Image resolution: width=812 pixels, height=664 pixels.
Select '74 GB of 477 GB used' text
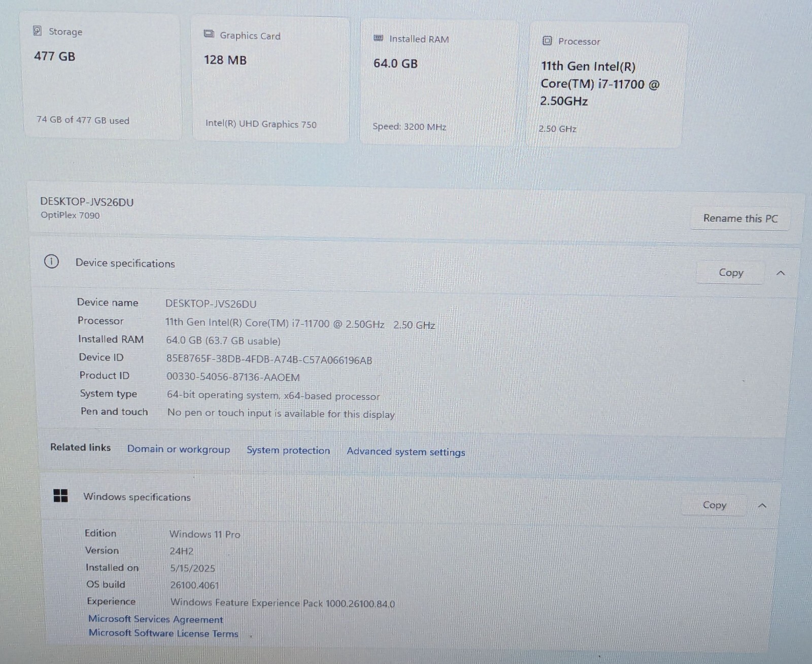pos(83,120)
